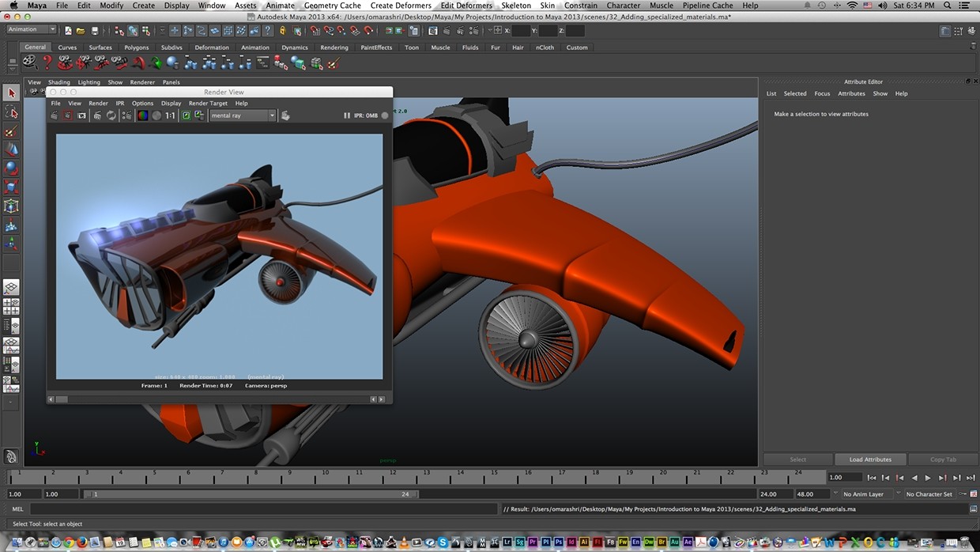980x552 pixels.
Task: Click render region icon in Render View
Action: click(68, 115)
